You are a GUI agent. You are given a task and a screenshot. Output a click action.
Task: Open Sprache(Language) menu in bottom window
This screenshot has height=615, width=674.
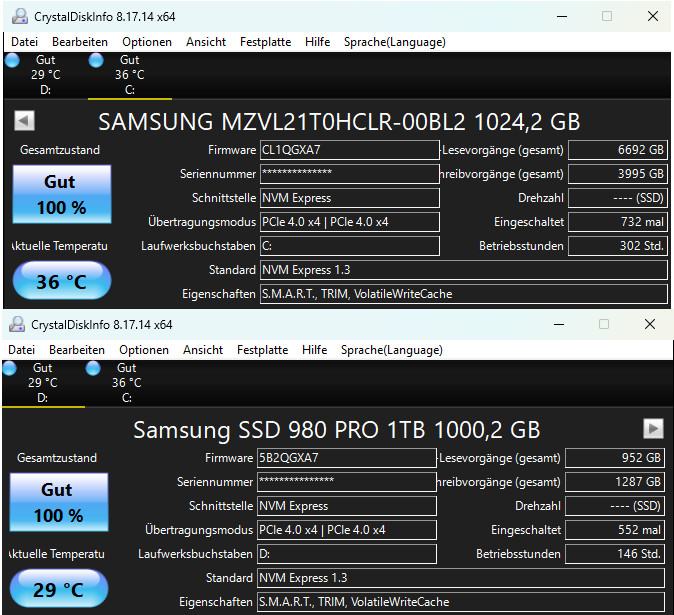392,350
